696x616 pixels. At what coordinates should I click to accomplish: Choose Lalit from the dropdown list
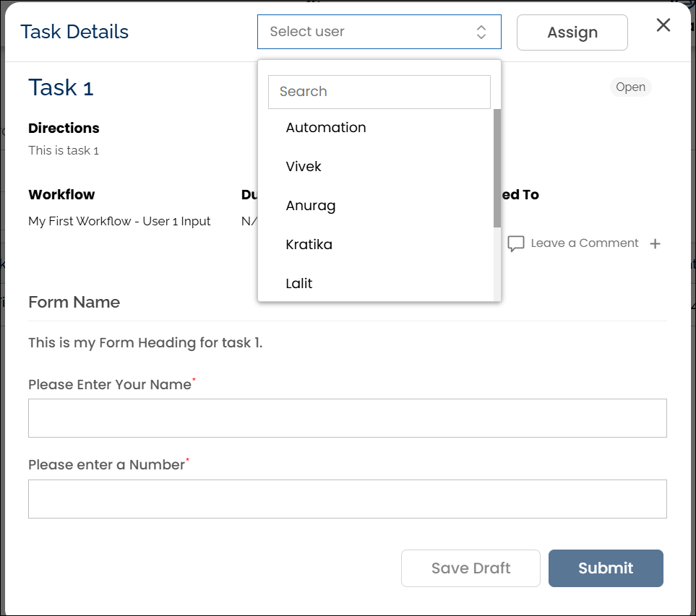(299, 284)
